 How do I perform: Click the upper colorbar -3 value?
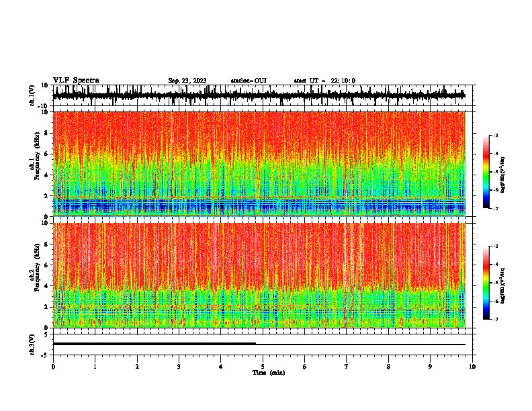point(496,135)
